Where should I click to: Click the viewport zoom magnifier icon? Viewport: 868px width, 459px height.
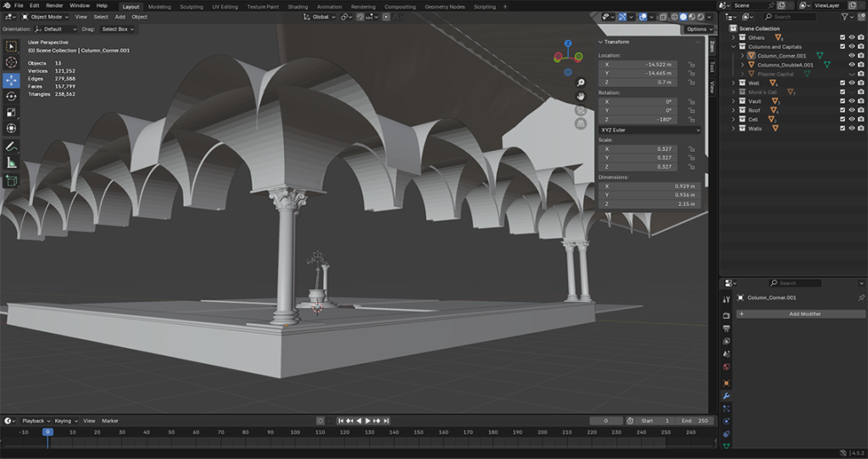coord(581,83)
